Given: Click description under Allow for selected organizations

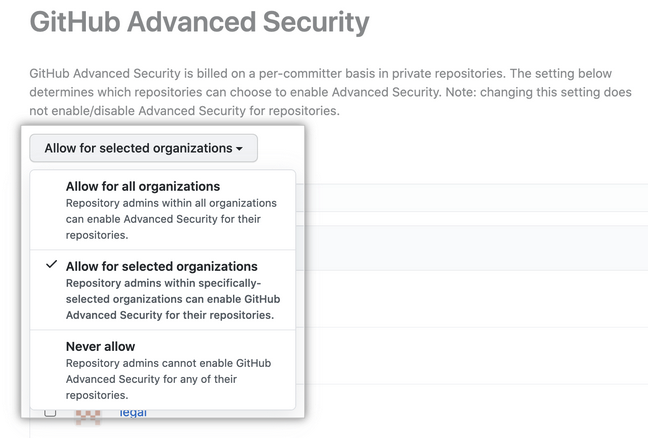Looking at the screenshot, I should click(x=172, y=299).
